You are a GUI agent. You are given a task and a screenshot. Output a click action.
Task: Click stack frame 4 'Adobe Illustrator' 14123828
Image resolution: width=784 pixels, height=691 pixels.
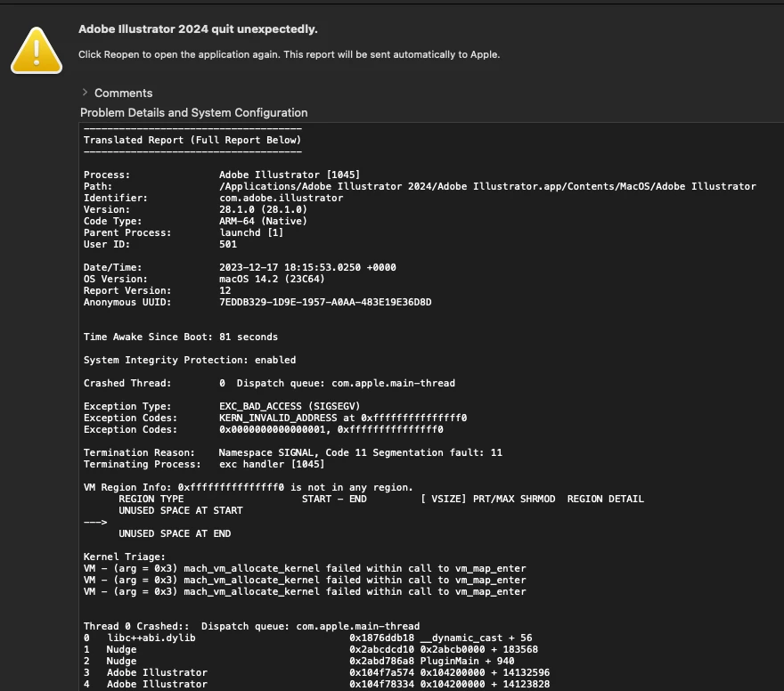316,684
